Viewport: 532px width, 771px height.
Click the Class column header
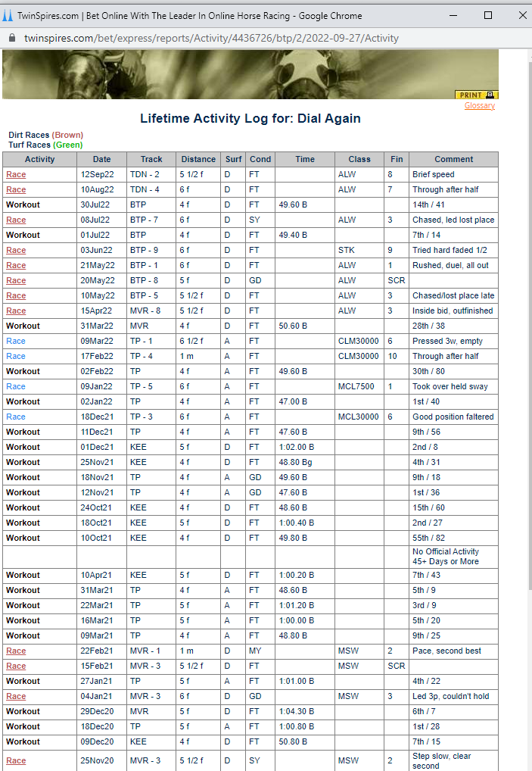pos(359,159)
